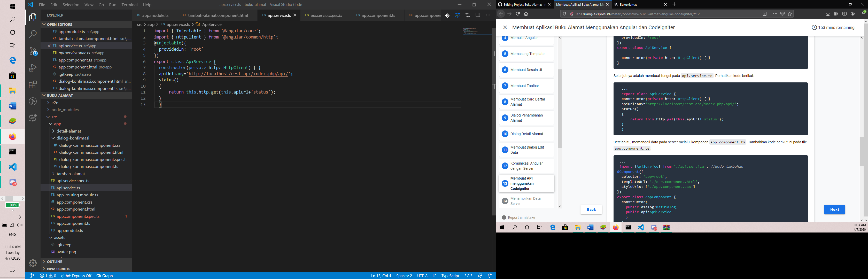Open WinRAR from the horizontal taskbar
Image resolution: width=868 pixels, height=279 pixels.
[667, 227]
